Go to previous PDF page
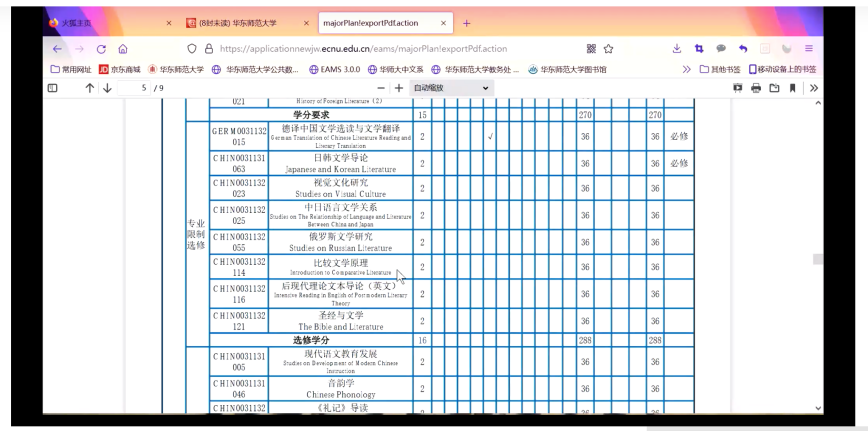Image resolution: width=868 pixels, height=431 pixels. [90, 88]
